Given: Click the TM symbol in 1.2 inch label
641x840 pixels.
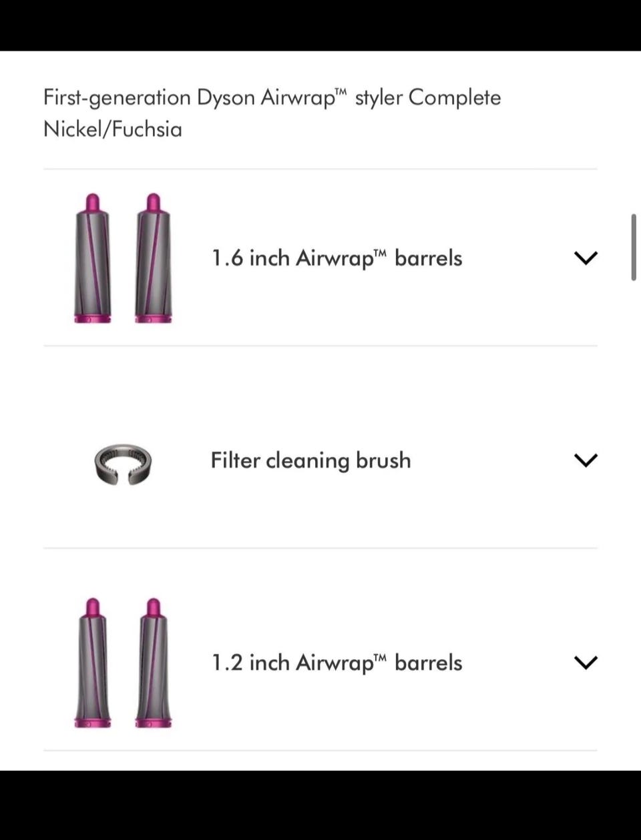Looking at the screenshot, I should tap(381, 657).
